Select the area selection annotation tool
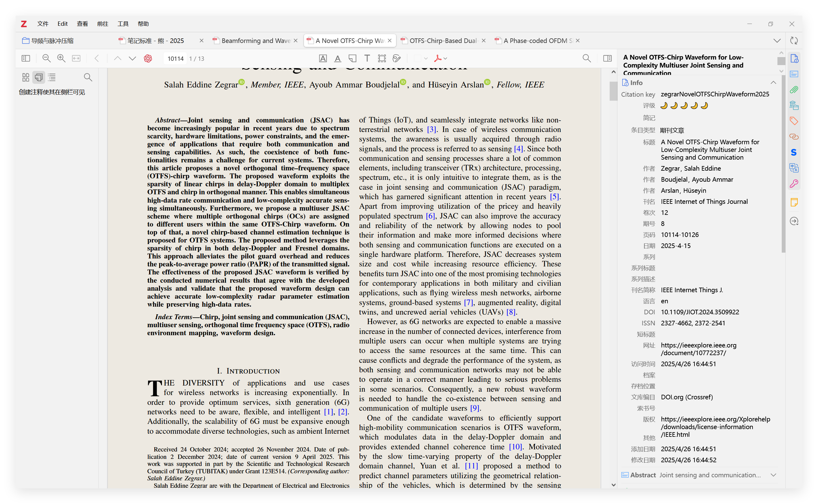Image resolution: width=818 pixels, height=504 pixels. 382,59
